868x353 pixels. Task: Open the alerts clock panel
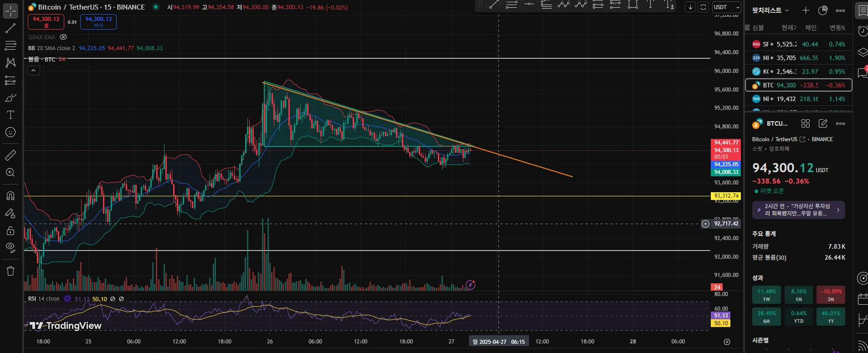862,31
